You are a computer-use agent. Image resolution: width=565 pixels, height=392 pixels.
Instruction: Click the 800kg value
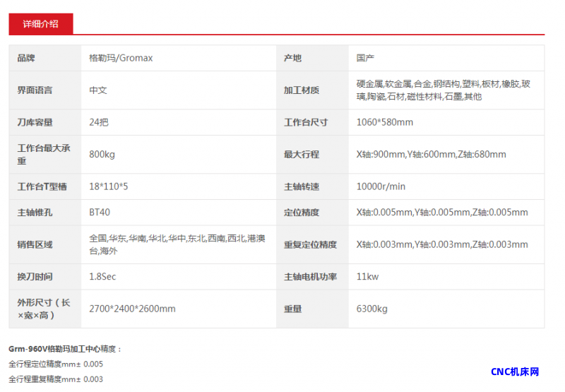tap(102, 155)
